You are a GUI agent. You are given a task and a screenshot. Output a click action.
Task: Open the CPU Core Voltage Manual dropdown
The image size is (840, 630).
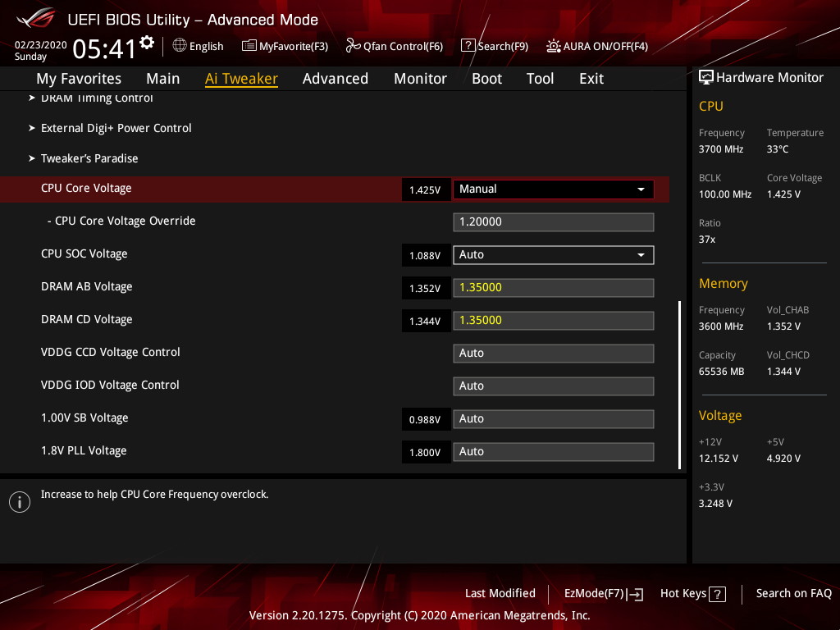(x=554, y=189)
